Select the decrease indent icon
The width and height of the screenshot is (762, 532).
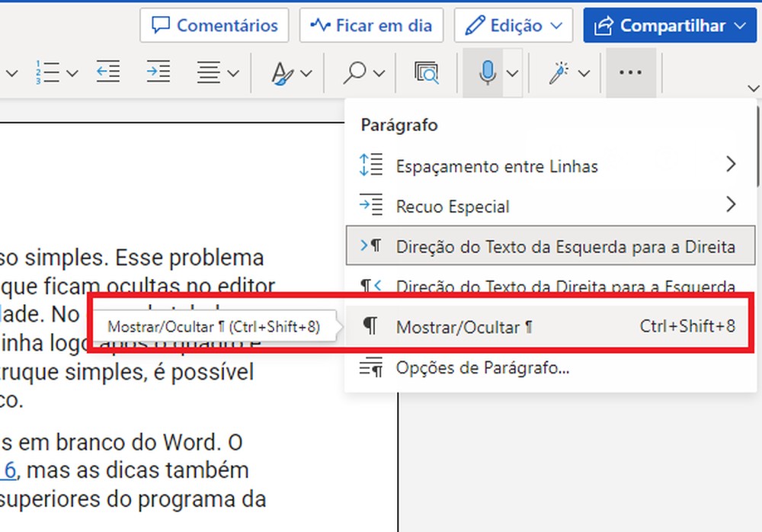pyautogui.click(x=107, y=72)
